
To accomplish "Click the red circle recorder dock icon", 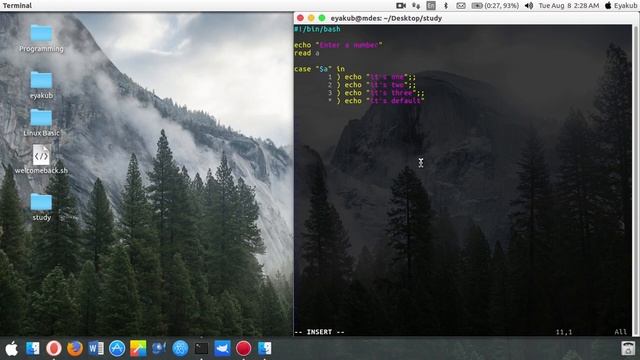I will 244,349.
